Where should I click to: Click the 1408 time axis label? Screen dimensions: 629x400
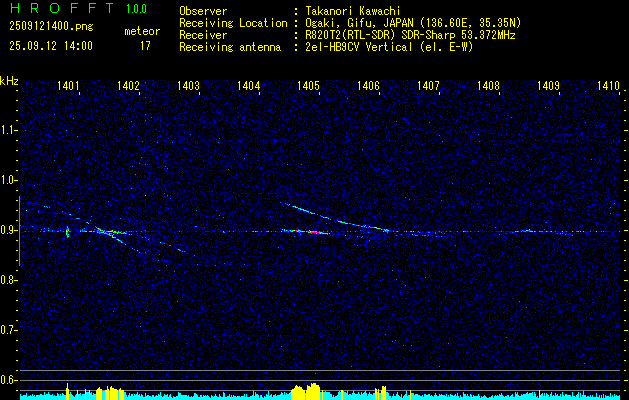tap(489, 85)
